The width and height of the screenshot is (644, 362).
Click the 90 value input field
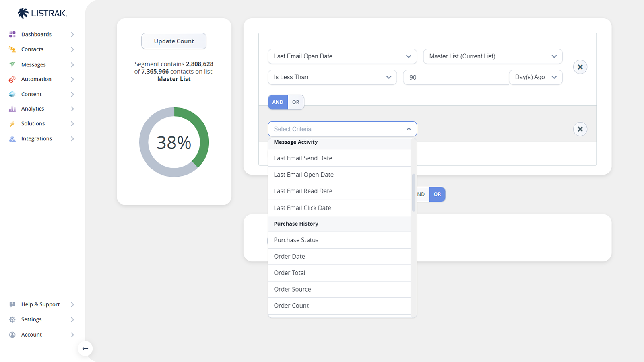456,77
